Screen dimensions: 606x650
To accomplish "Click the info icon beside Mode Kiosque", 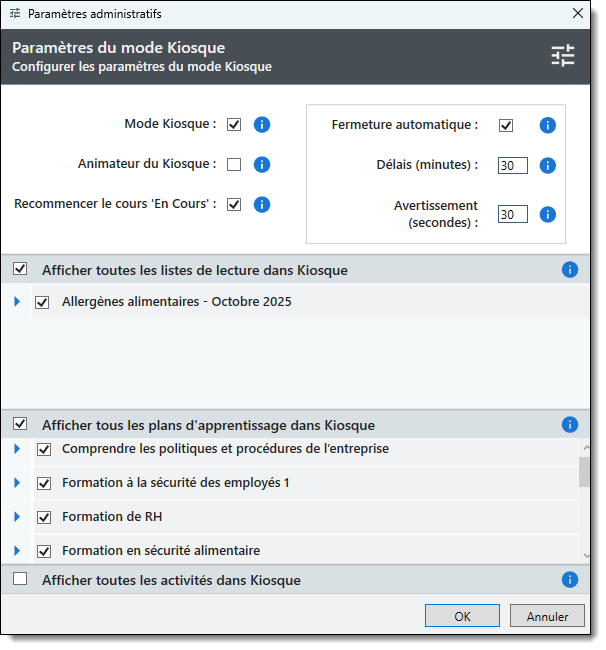I will tap(262, 125).
